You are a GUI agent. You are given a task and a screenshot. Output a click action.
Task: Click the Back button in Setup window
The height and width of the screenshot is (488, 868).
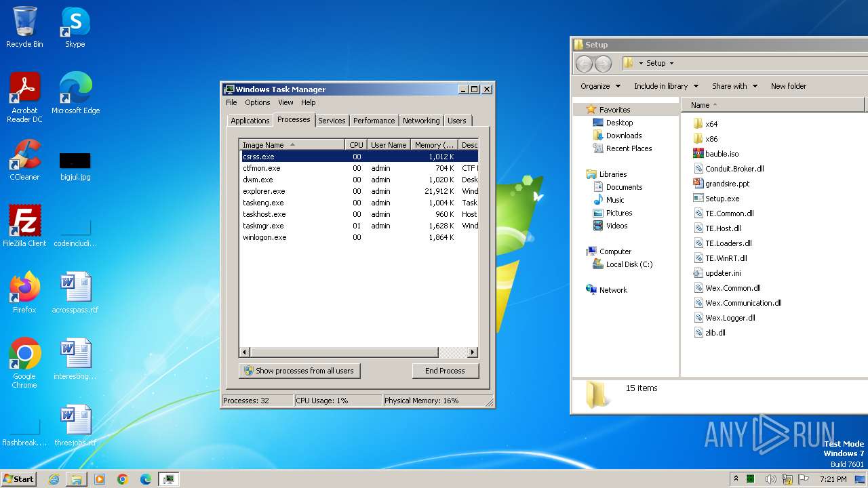pyautogui.click(x=584, y=64)
